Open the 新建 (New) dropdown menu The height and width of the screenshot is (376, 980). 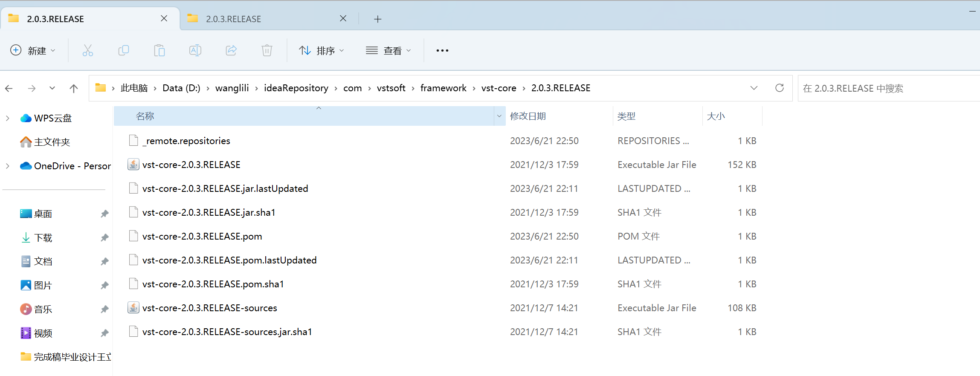click(33, 51)
